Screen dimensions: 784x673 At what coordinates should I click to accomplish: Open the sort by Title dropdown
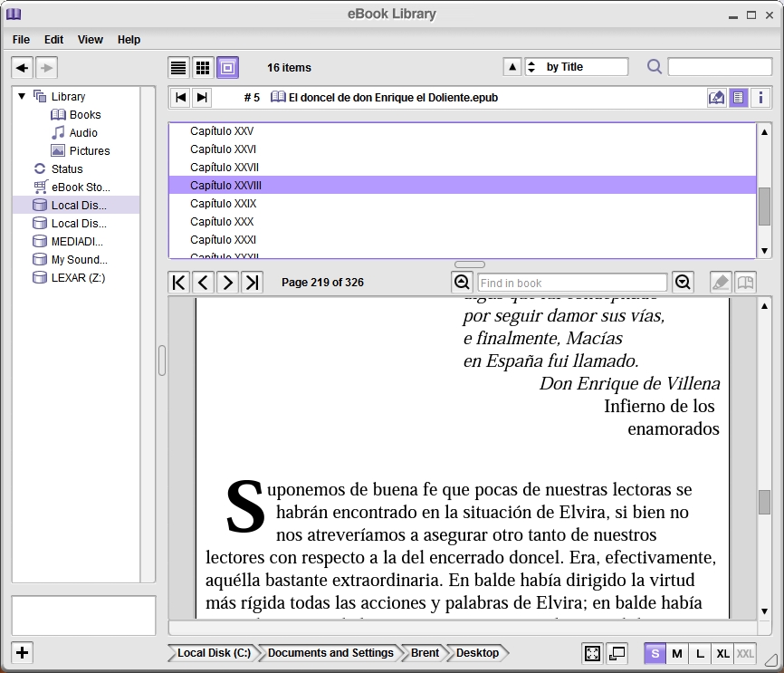click(577, 67)
